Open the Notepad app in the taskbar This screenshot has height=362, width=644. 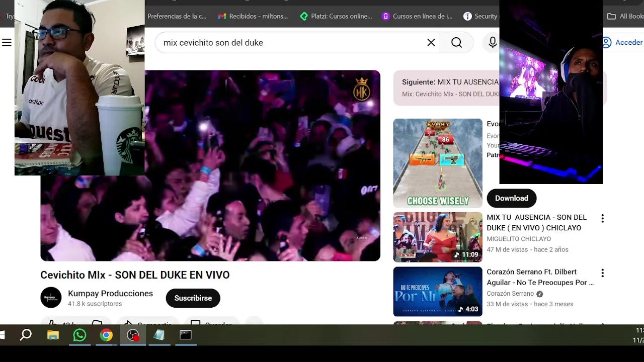[x=159, y=335]
